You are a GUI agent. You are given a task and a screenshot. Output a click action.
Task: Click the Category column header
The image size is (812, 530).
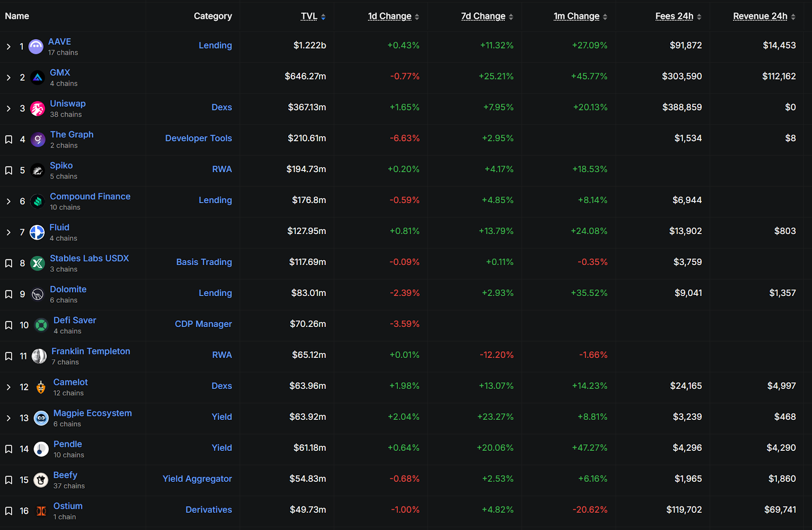(x=213, y=16)
